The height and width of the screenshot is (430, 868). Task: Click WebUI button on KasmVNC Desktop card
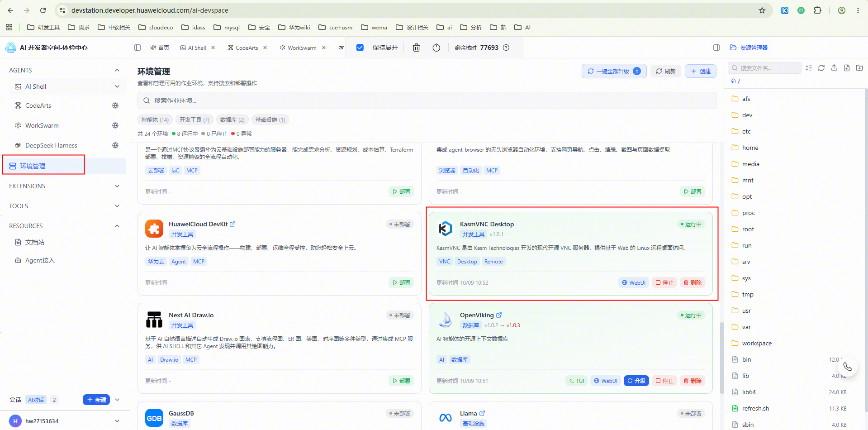click(634, 282)
